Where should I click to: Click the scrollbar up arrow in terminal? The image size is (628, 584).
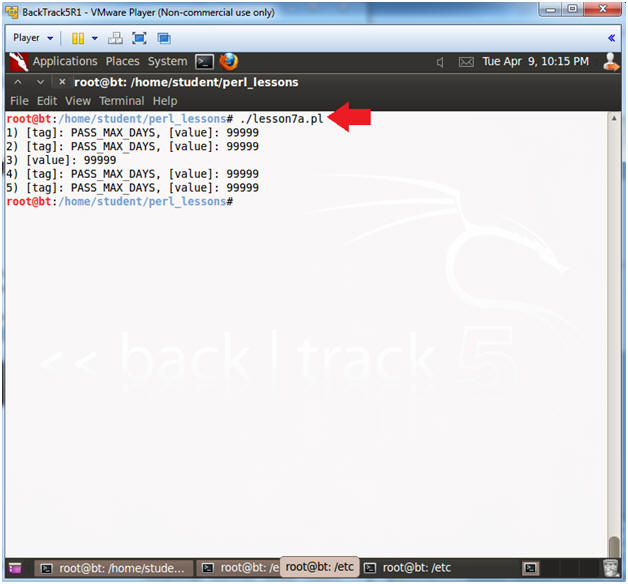tap(614, 118)
